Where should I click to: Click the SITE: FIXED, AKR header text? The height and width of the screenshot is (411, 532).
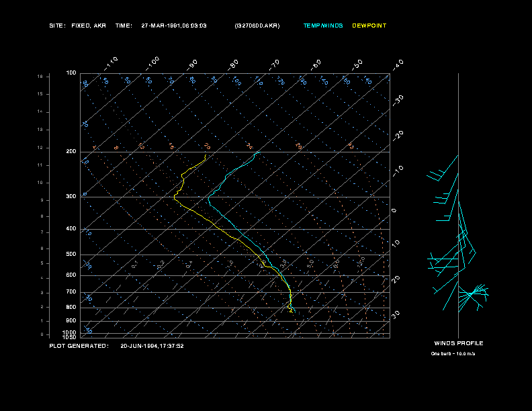pos(77,26)
